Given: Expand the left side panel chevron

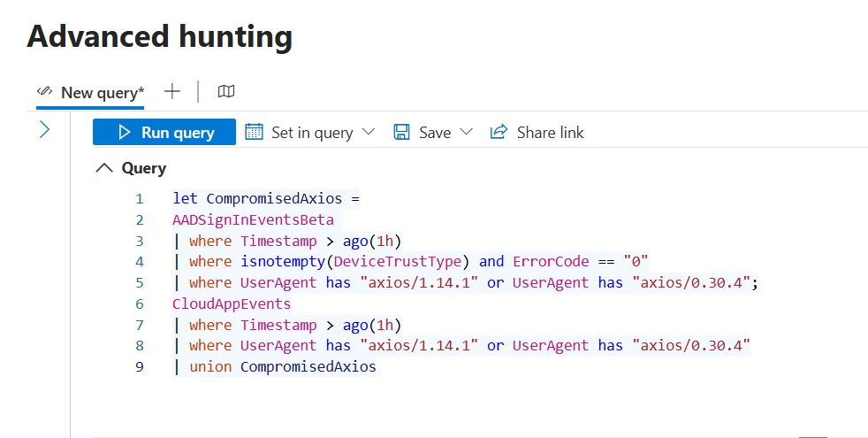Looking at the screenshot, I should tap(45, 130).
